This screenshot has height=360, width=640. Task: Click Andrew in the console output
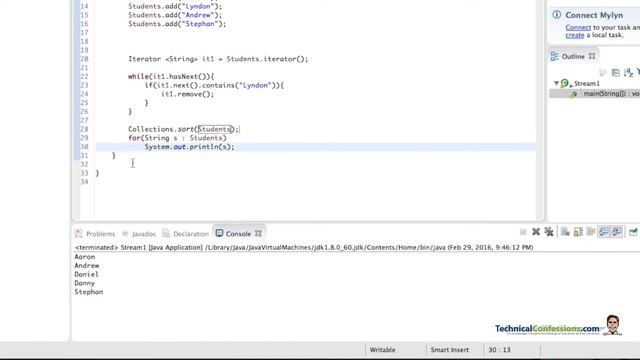87,265
